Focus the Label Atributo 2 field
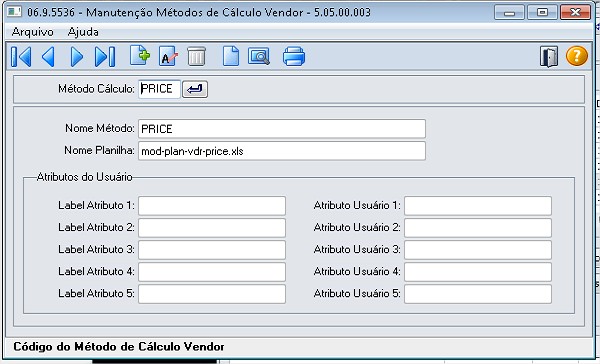The image size is (600, 364). coord(212,228)
